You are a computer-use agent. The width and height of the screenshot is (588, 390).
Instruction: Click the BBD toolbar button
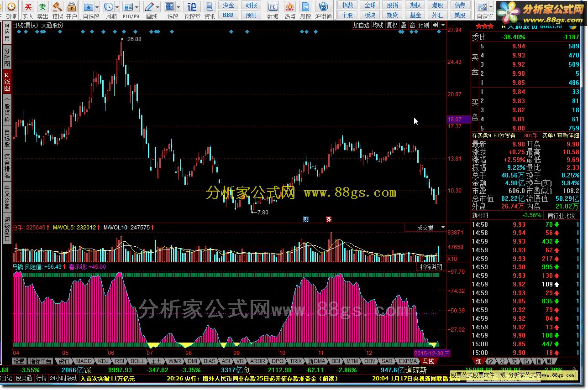tap(228, 15)
